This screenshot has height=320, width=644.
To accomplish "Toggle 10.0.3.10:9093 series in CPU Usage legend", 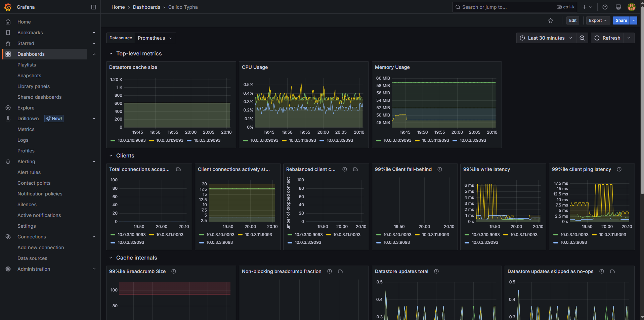I will coord(264,140).
